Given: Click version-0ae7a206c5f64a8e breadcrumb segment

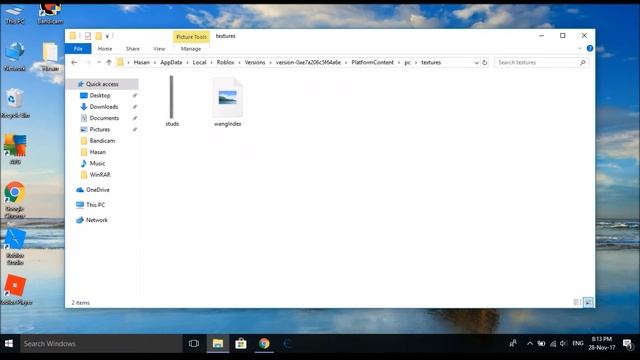Looking at the screenshot, I should tap(308, 62).
